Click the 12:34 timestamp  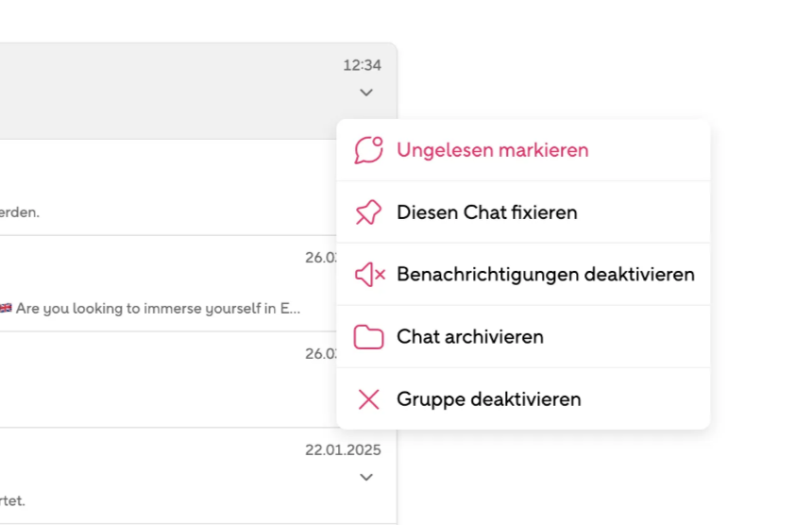click(362, 65)
